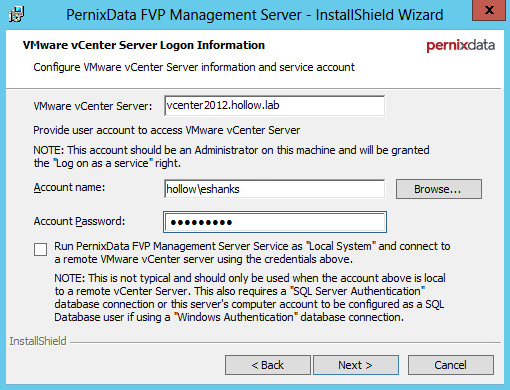
Task: Click the 'NOTE: This account should be' text
Action: (231, 156)
